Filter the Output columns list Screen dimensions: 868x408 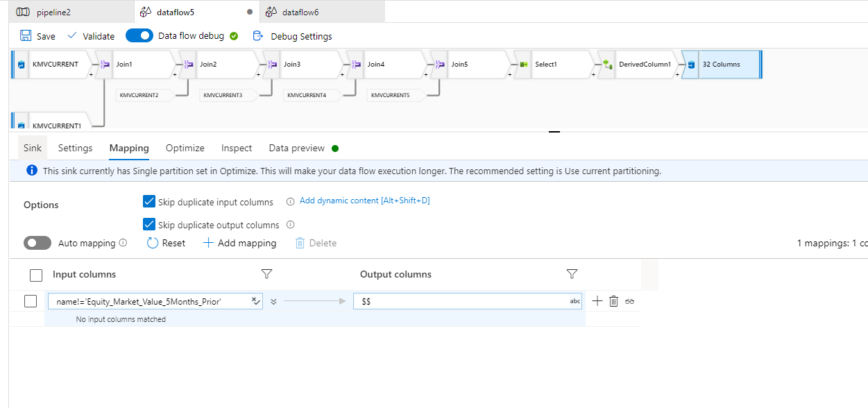click(x=572, y=274)
